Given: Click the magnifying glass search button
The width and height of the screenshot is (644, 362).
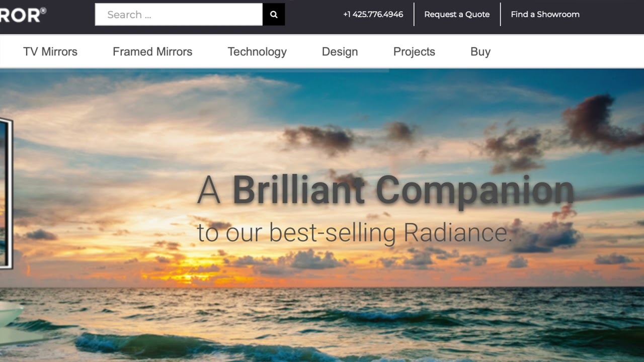Looking at the screenshot, I should tap(274, 15).
